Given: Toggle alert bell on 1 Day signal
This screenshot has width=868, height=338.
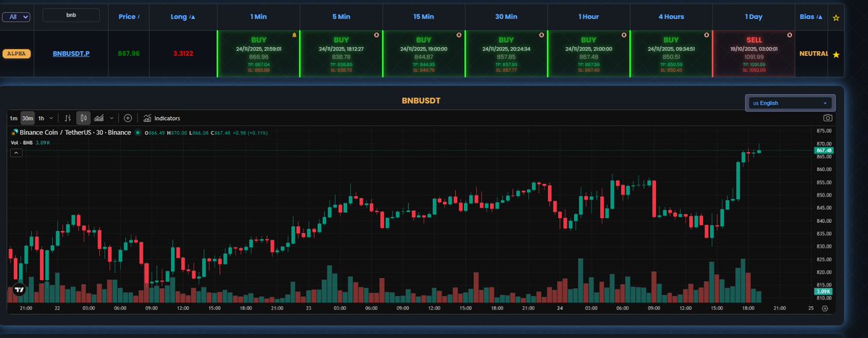Looking at the screenshot, I should [788, 35].
